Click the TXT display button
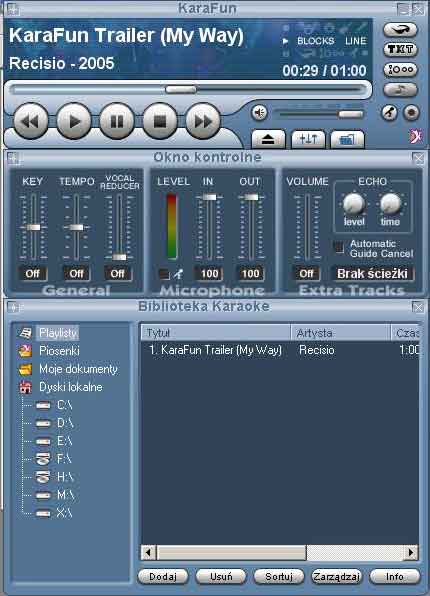430x596 pixels. click(400, 49)
